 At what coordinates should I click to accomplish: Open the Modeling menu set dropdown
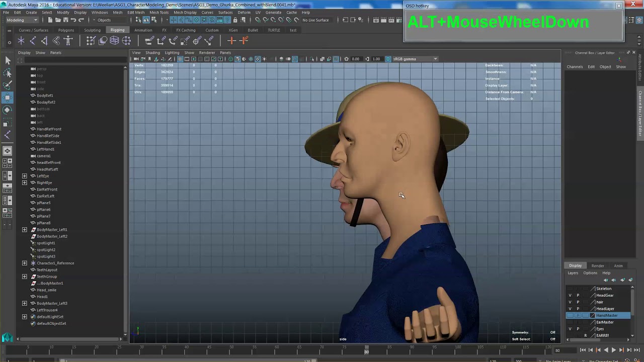pyautogui.click(x=22, y=20)
